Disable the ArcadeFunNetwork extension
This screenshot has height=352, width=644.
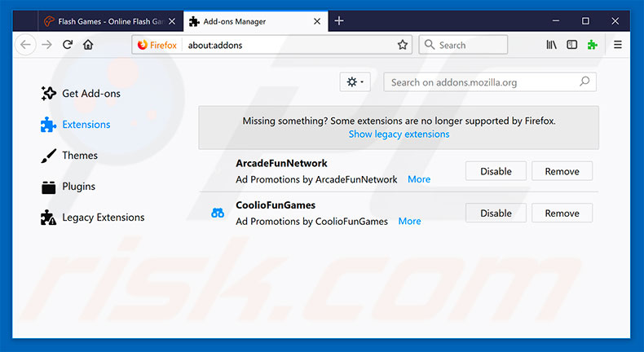[496, 171]
